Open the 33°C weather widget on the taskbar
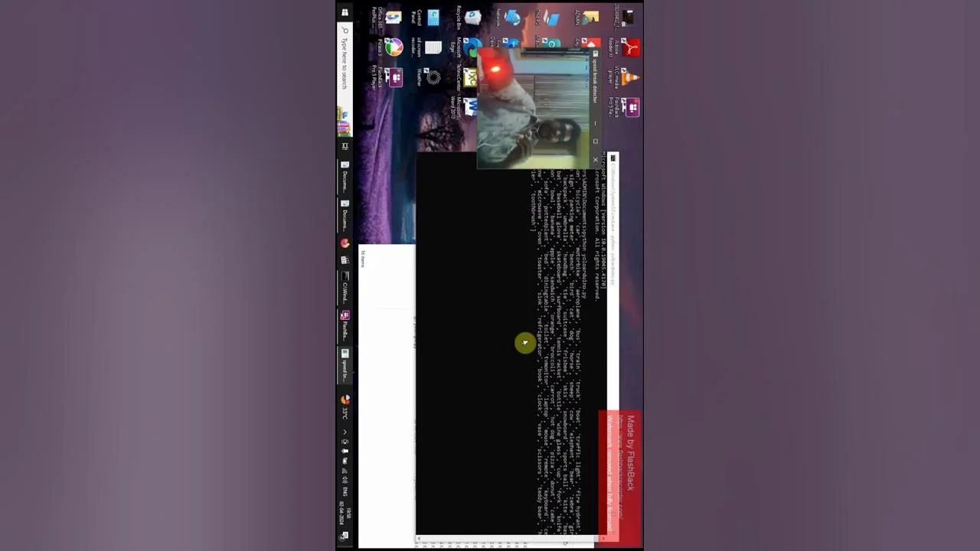 pos(345,406)
